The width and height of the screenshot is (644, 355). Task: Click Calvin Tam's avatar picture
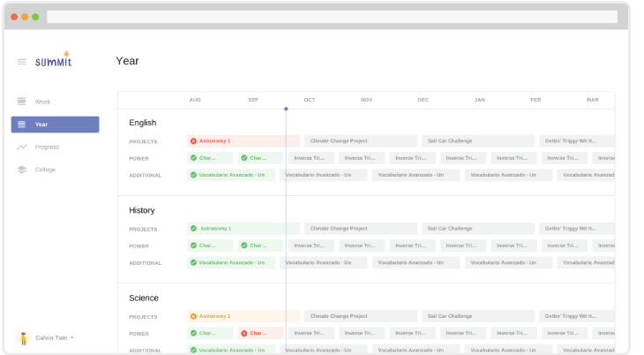click(x=24, y=337)
